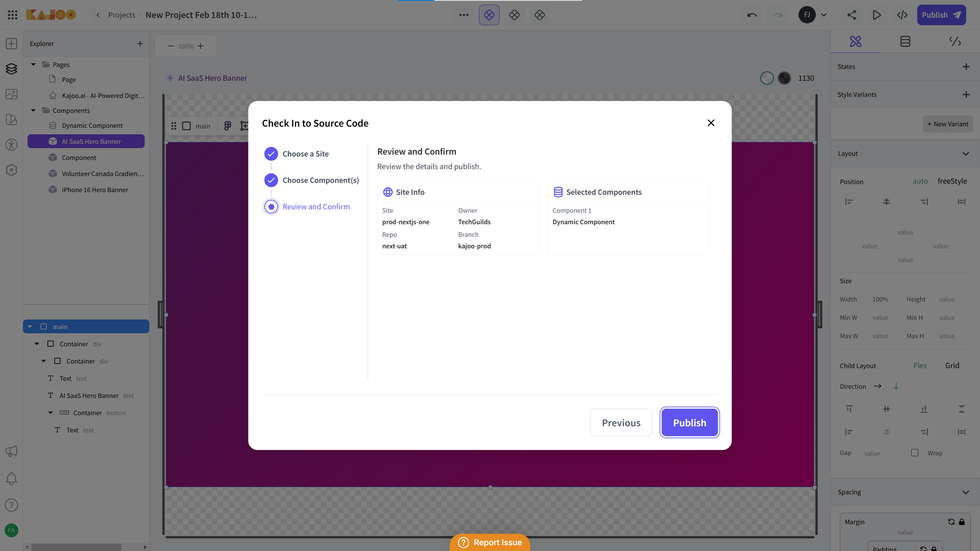The width and height of the screenshot is (980, 551).
Task: Collapse the Pages folder in Explorer
Action: point(33,64)
